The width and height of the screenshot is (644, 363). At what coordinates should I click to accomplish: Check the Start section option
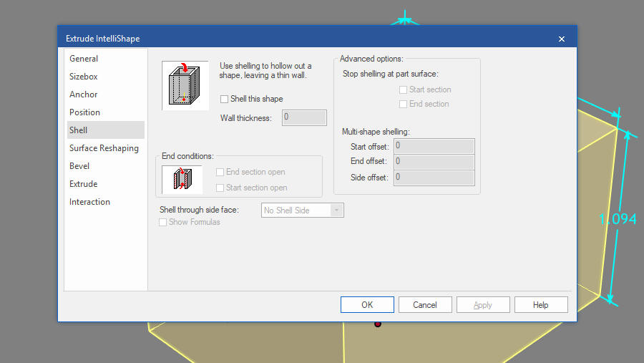tap(404, 89)
